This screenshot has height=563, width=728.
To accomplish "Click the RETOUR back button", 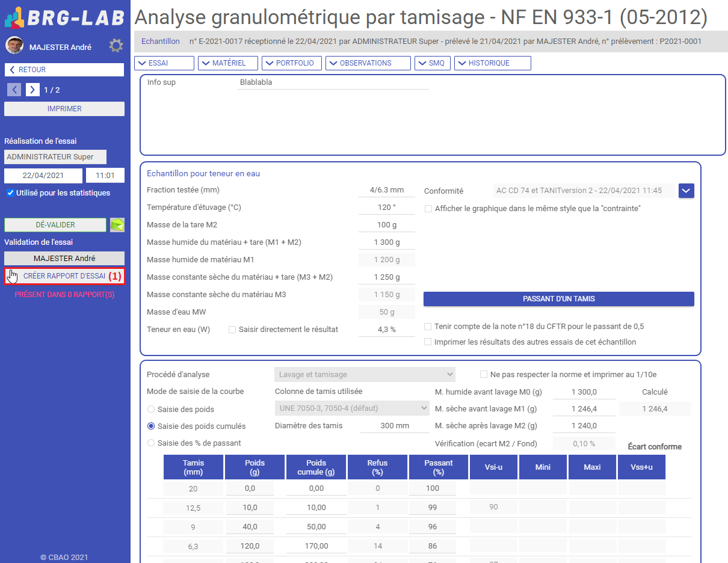I will click(x=64, y=70).
